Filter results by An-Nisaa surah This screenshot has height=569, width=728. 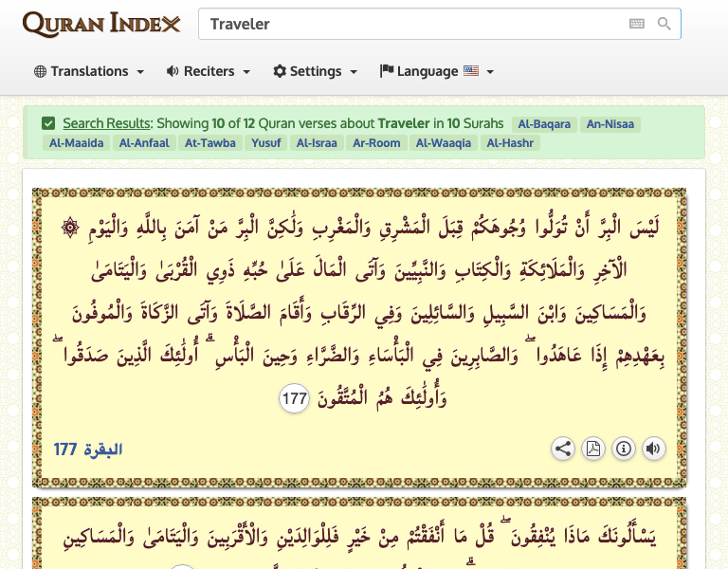tap(610, 124)
